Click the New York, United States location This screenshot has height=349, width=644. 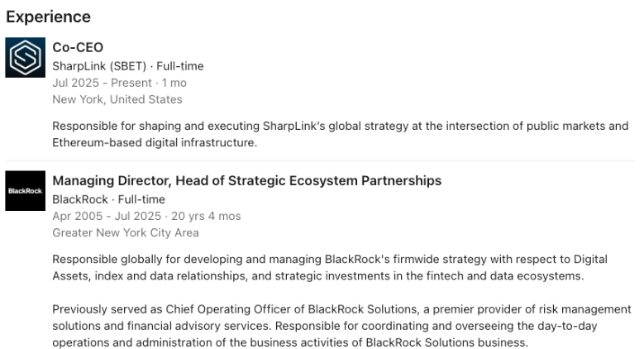coord(117,99)
